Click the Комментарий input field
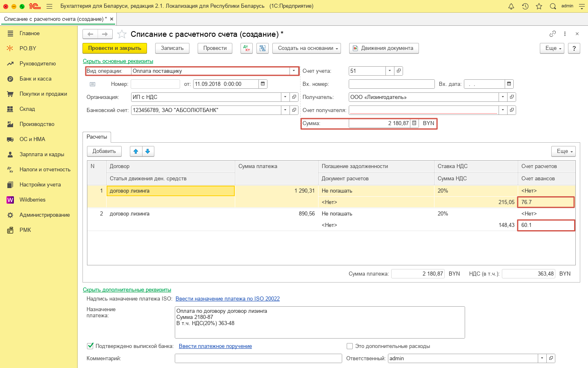The image size is (588, 368). (258, 358)
